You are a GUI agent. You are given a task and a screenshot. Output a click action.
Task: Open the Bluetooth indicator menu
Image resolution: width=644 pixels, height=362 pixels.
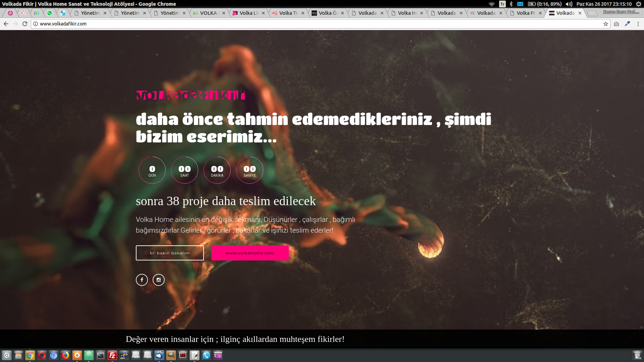point(511,4)
